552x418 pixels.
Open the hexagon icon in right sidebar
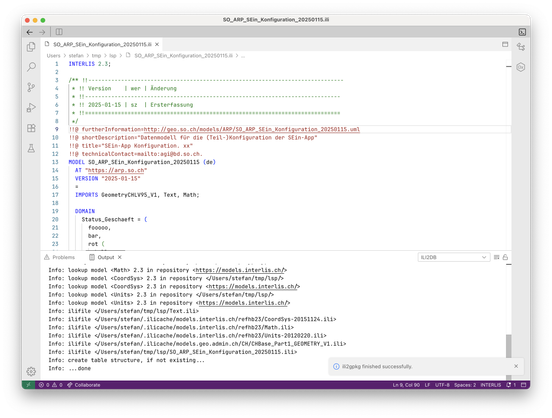coord(521,67)
